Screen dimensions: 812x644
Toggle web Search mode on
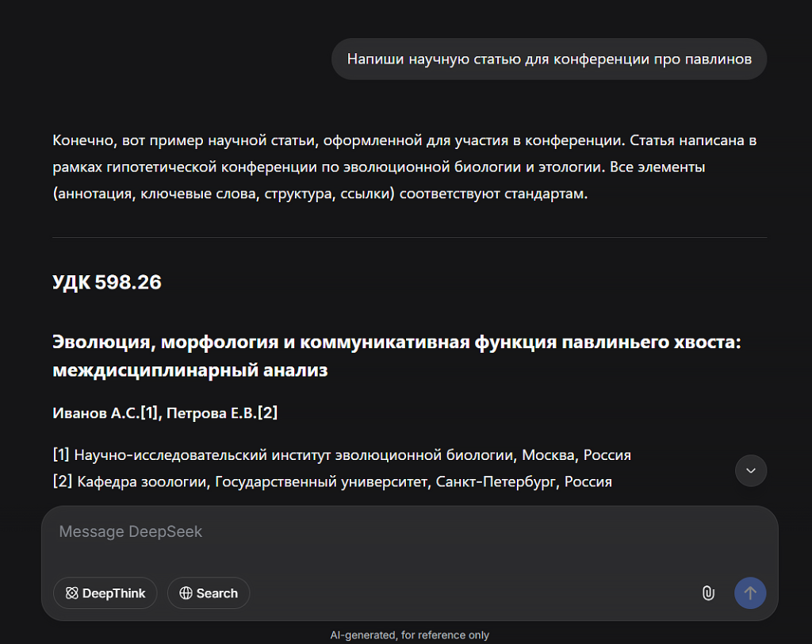coord(208,592)
